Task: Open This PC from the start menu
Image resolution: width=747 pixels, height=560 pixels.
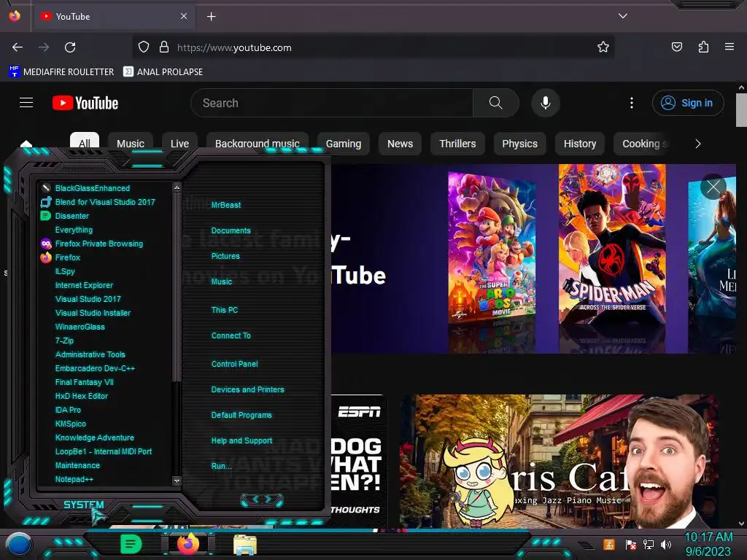Action: [225, 309]
